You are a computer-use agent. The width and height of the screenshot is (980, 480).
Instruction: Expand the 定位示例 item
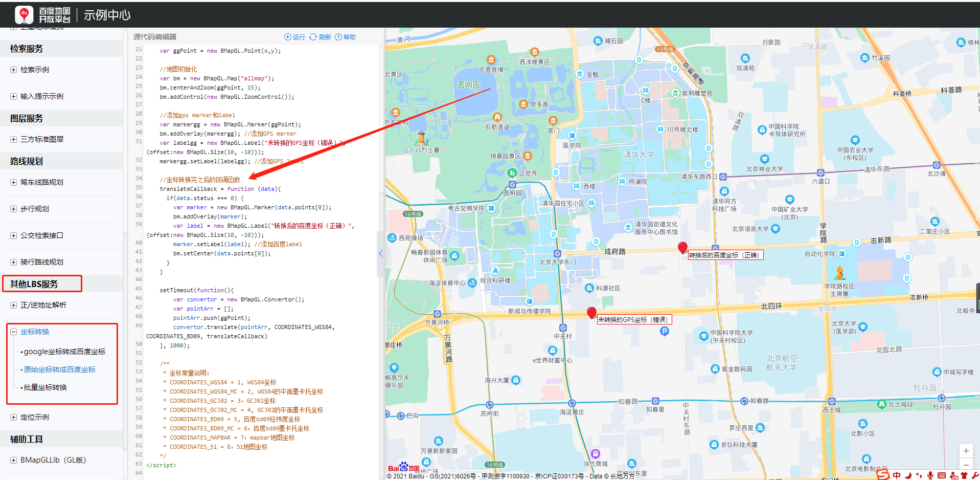coord(13,418)
